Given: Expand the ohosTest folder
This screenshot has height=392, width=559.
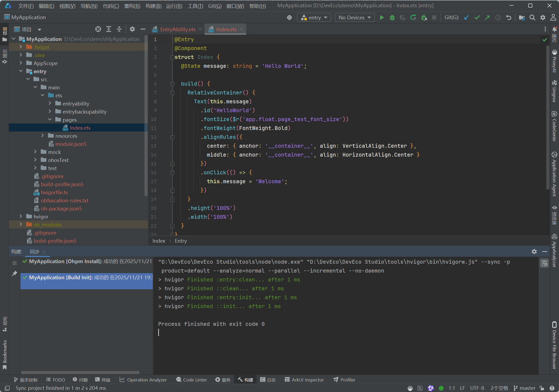Looking at the screenshot, I should (x=35, y=160).
